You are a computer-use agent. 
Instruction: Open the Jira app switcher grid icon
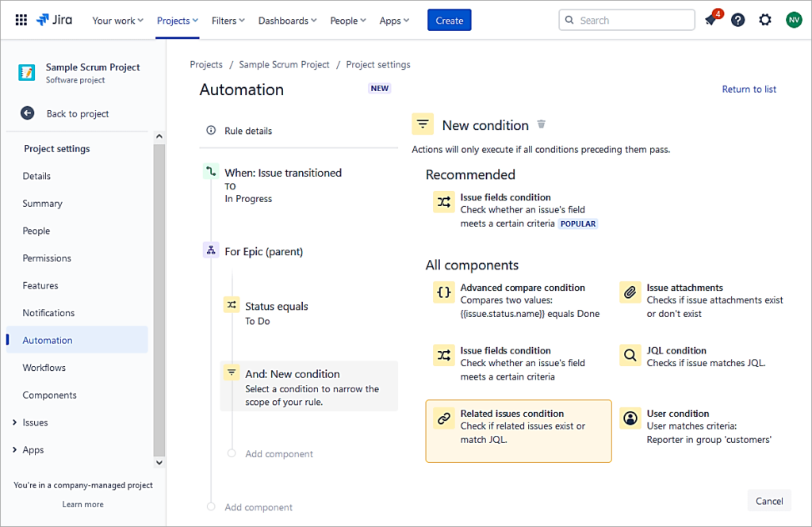coord(21,19)
